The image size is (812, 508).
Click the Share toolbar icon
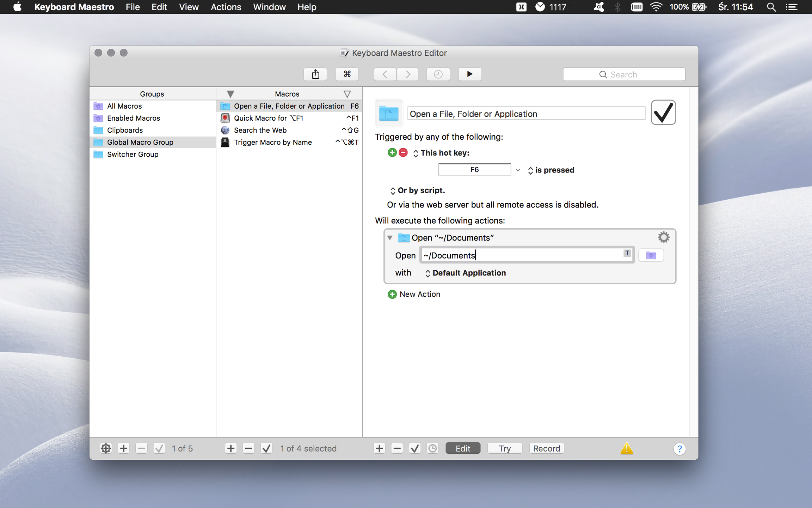pyautogui.click(x=315, y=74)
